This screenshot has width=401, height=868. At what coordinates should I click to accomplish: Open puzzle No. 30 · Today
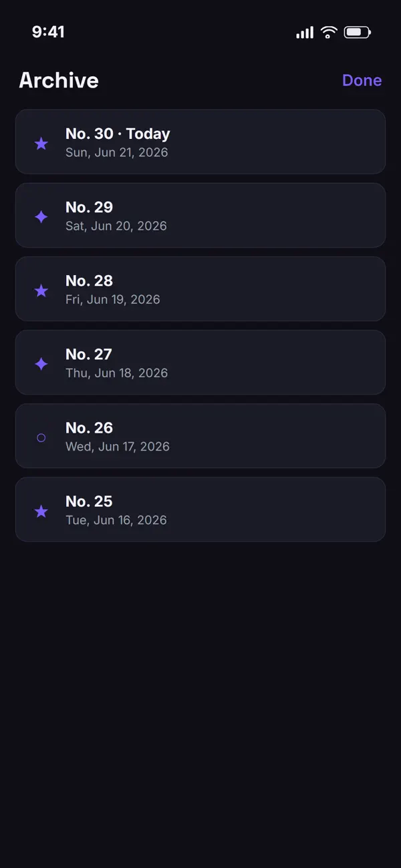pos(200,142)
